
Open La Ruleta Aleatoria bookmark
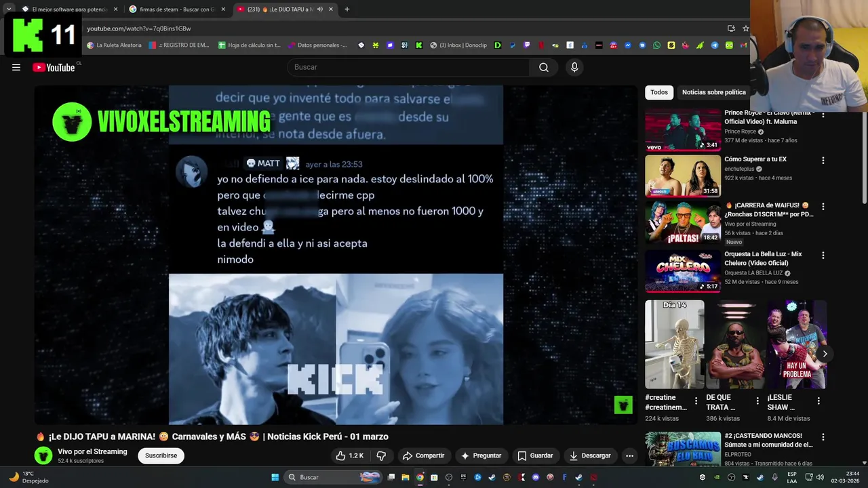[115, 45]
